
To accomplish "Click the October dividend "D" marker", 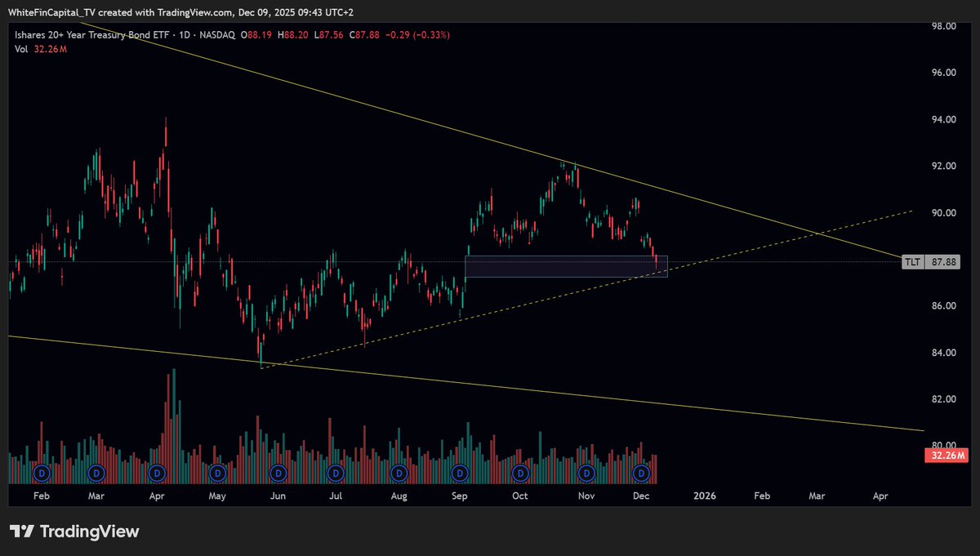I will click(x=519, y=472).
